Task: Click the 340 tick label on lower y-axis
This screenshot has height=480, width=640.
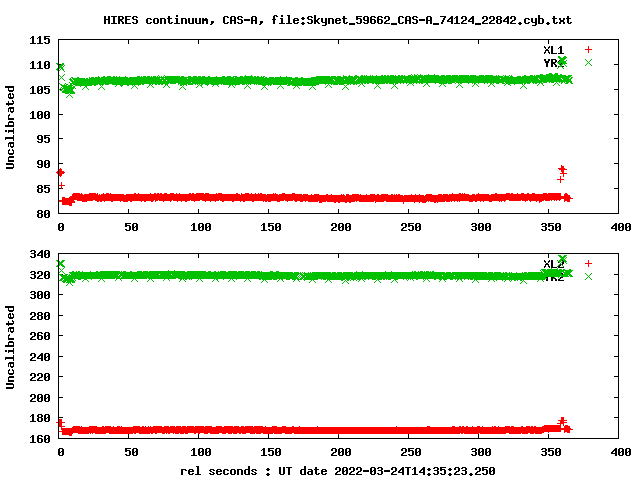Action: pyautogui.click(x=41, y=253)
